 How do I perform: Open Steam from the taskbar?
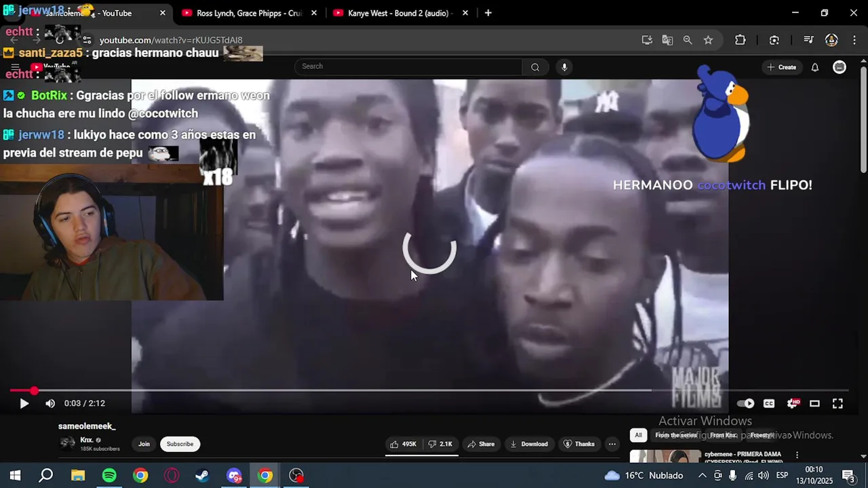(x=202, y=476)
